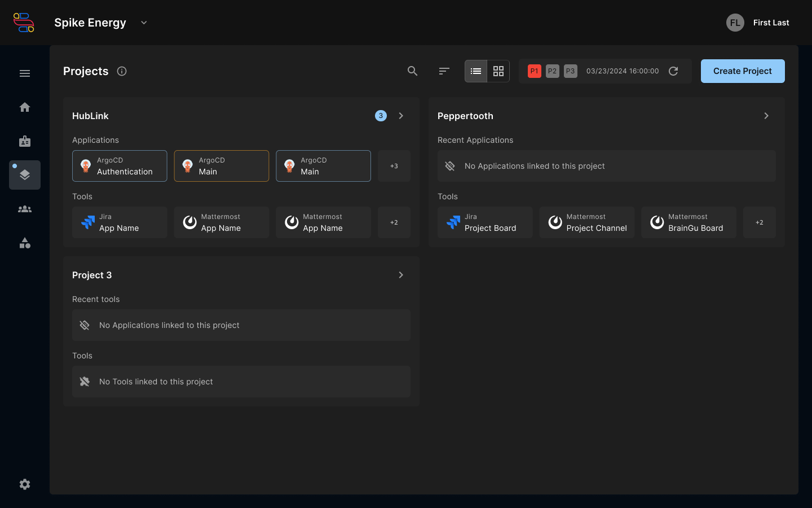Viewport: 812px width, 508px height.
Task: Open the sort options icon
Action: [x=444, y=71]
